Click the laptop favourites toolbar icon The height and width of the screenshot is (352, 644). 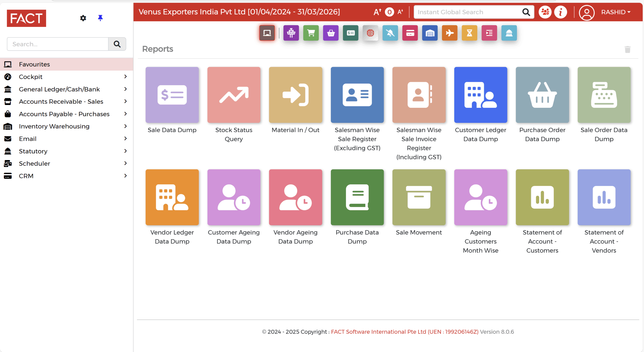point(267,33)
